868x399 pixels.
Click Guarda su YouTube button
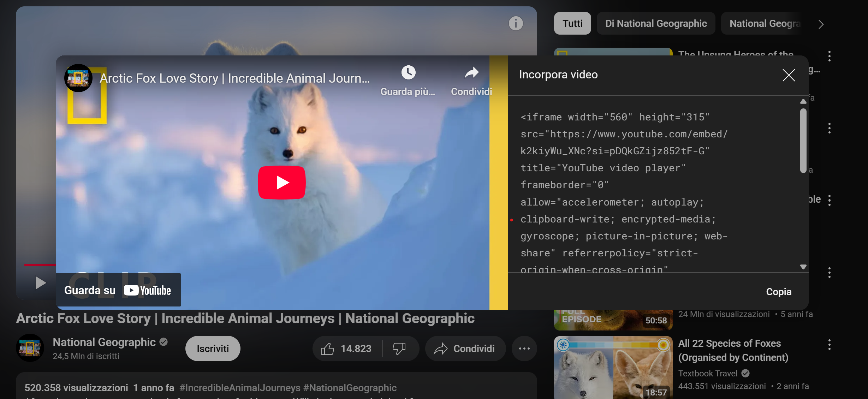(118, 290)
